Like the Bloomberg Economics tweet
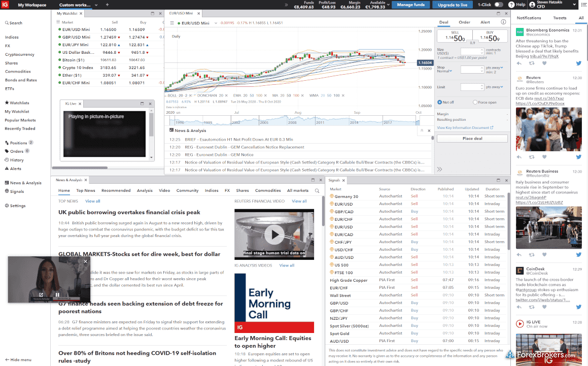Image resolution: width=588 pixels, height=366 pixels. click(544, 63)
